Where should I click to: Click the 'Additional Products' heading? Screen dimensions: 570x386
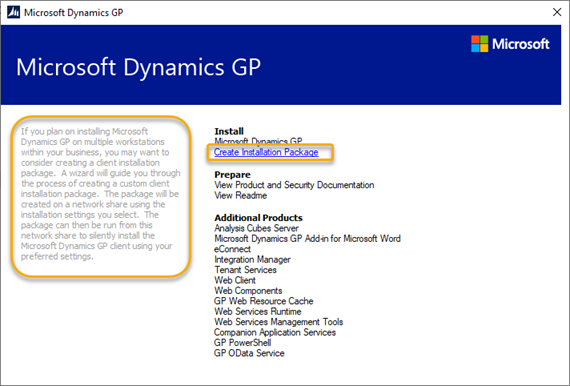(x=258, y=218)
